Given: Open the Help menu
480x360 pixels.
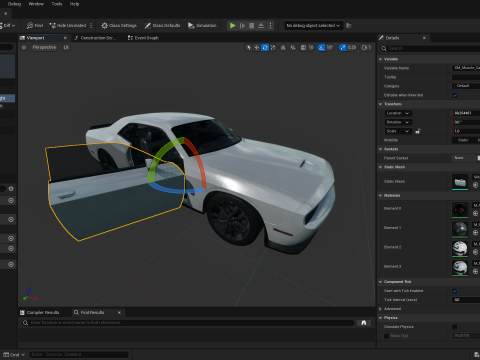Looking at the screenshot, I should click(74, 4).
